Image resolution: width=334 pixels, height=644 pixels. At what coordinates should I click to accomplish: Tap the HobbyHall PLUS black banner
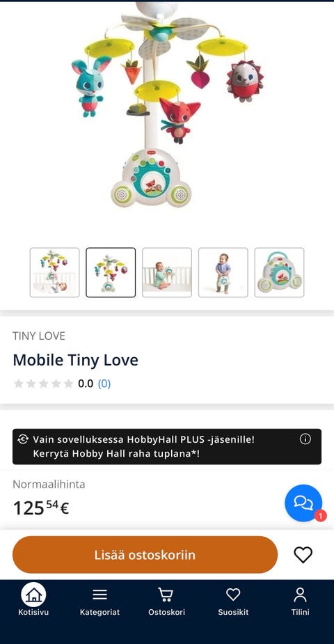pos(167,446)
